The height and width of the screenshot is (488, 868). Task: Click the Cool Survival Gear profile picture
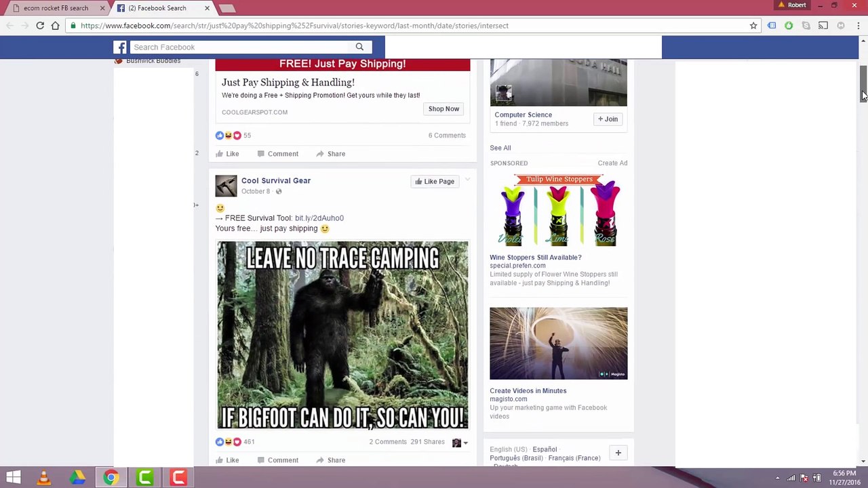[x=226, y=186]
